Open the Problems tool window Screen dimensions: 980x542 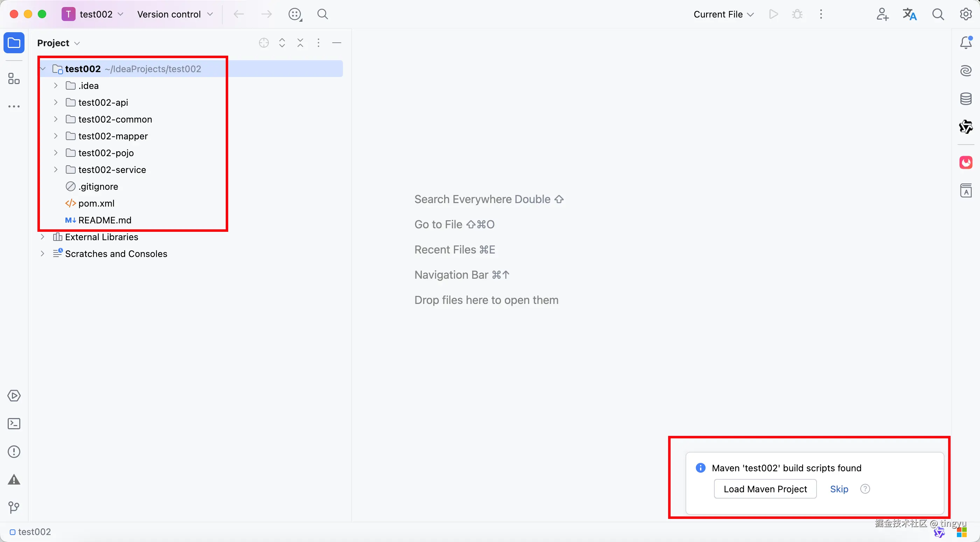tap(14, 452)
